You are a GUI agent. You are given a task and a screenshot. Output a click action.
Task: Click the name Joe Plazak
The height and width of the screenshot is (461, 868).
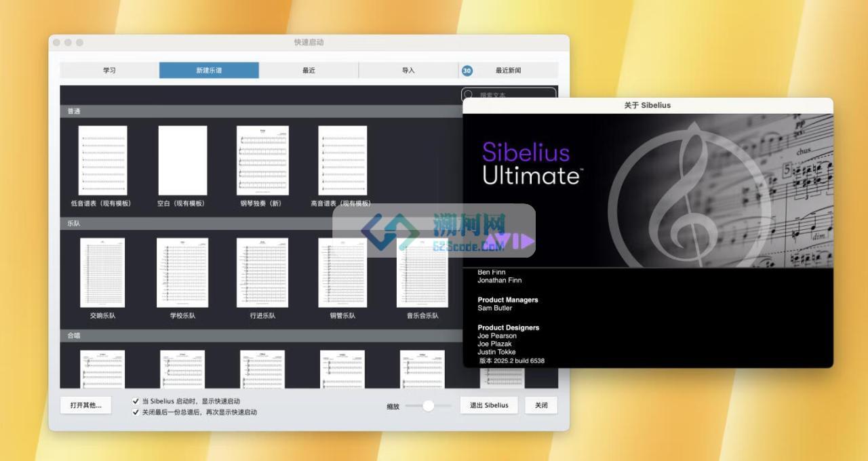click(x=494, y=344)
